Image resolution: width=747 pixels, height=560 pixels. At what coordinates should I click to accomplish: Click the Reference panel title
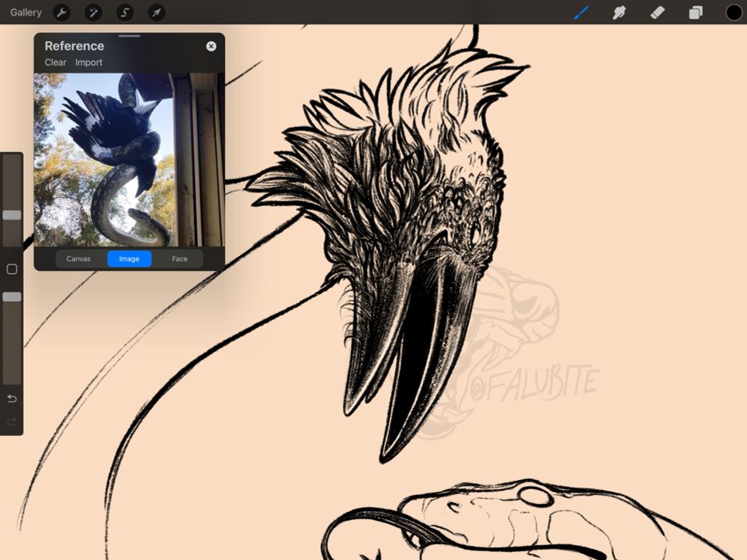74,46
